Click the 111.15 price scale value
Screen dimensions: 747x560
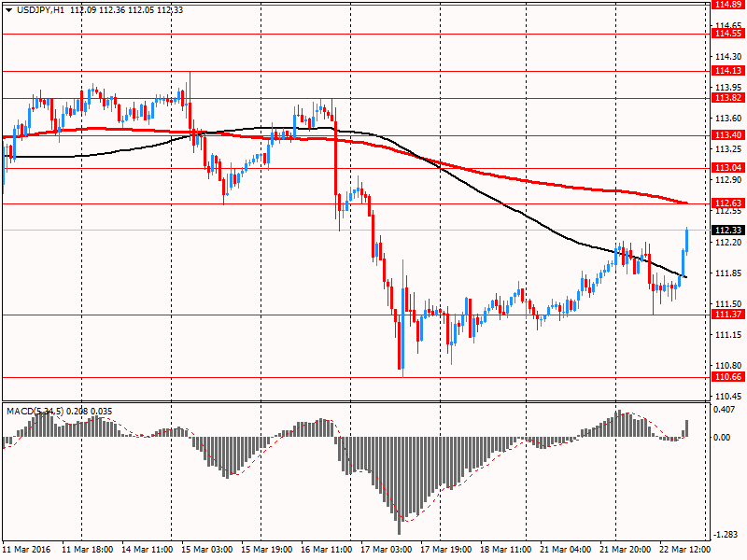pyautogui.click(x=728, y=335)
